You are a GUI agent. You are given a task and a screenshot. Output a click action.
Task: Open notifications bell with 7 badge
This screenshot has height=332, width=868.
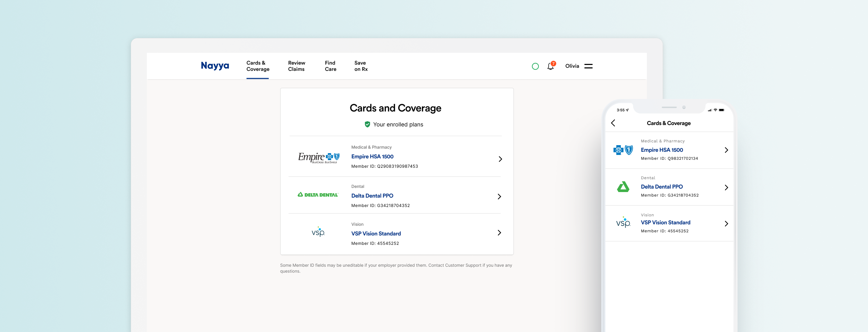[x=551, y=66]
